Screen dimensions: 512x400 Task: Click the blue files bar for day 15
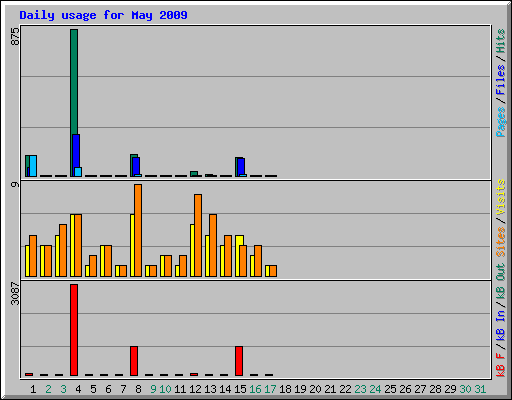[x=241, y=166]
